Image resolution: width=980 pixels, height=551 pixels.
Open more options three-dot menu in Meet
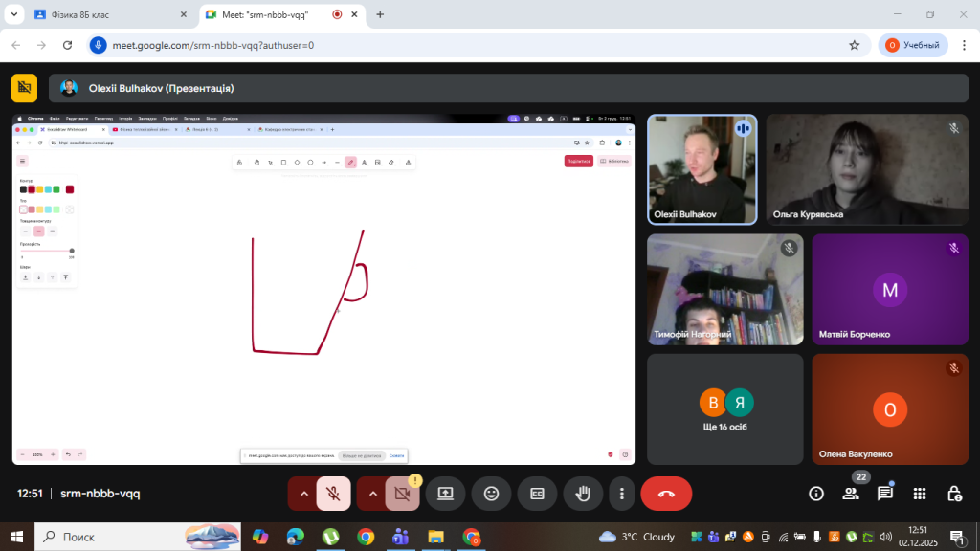[621, 494]
